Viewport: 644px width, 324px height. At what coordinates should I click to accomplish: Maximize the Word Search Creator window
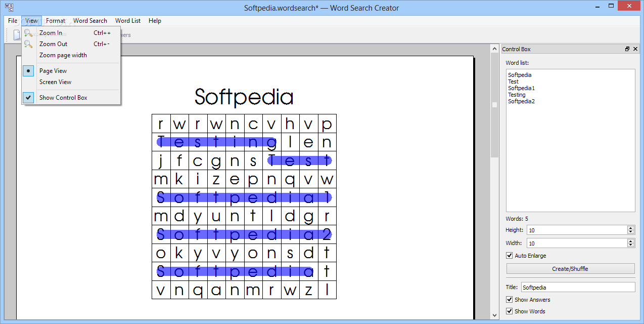(611, 6)
